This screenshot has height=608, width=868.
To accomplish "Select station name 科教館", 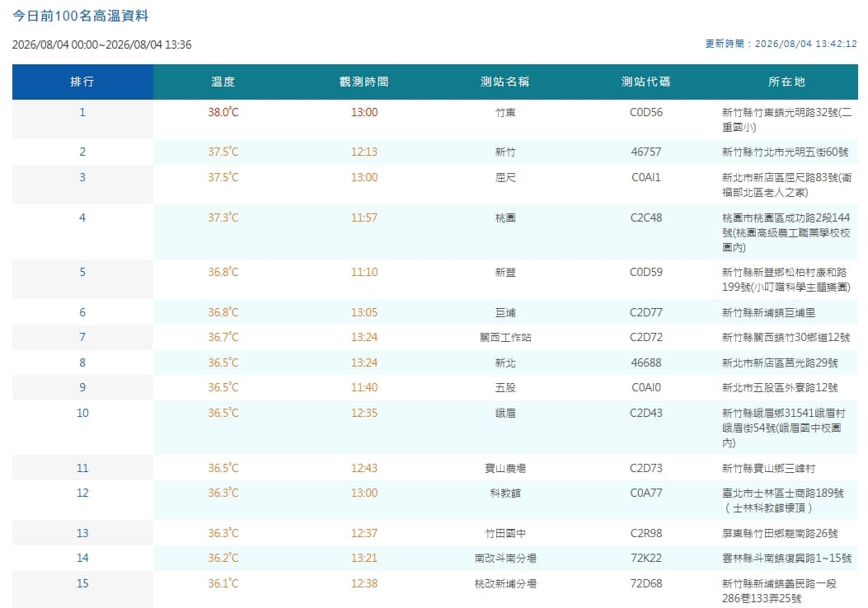I will click(504, 493).
